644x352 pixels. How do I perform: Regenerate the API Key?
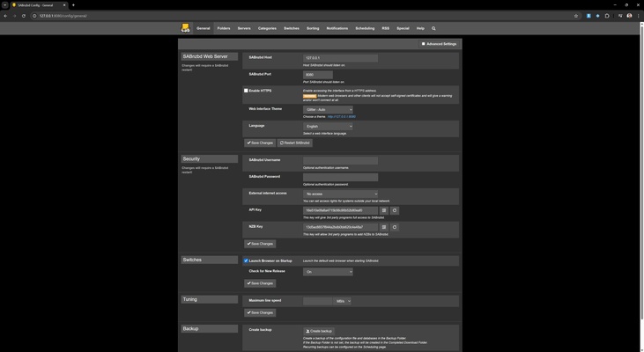(x=395, y=210)
